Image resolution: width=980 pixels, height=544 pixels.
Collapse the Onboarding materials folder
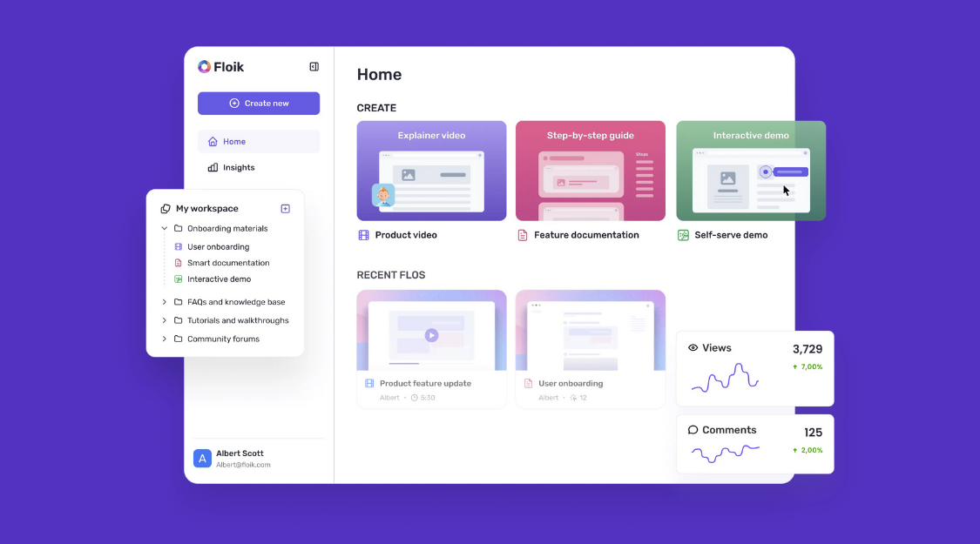tap(165, 228)
